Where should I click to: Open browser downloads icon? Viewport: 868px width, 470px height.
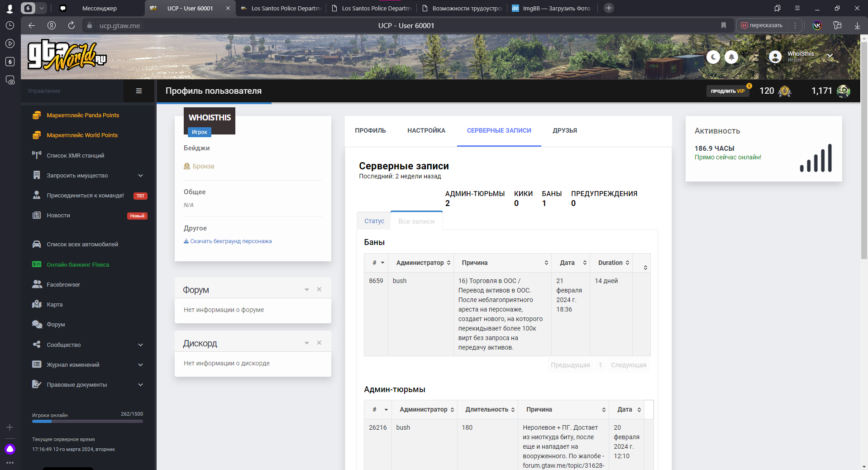pos(857,26)
